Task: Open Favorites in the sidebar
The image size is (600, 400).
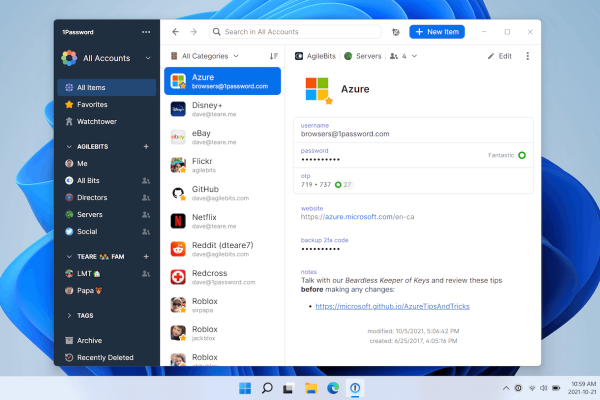Action: (92, 104)
